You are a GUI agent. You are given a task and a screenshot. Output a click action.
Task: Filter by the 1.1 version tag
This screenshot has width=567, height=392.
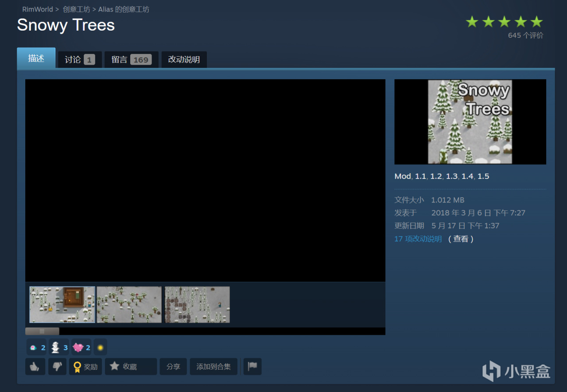pyautogui.click(x=420, y=176)
